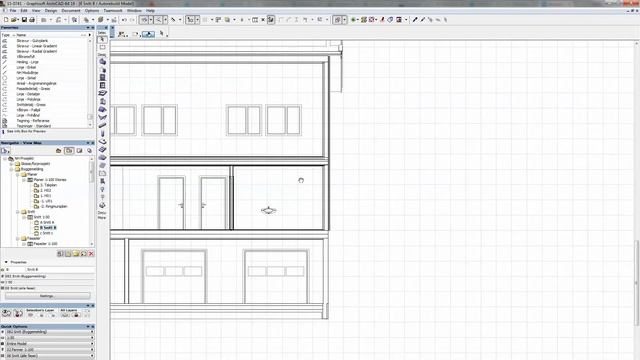The image size is (640, 360).
Task: Collapse the Fasader folder in Navigator
Action: click(x=18, y=238)
